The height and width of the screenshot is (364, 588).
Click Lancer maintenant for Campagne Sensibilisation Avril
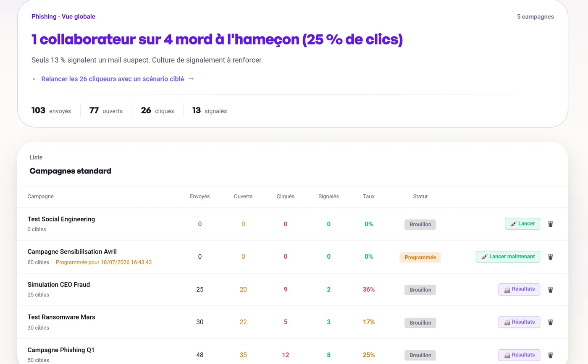[x=508, y=257]
